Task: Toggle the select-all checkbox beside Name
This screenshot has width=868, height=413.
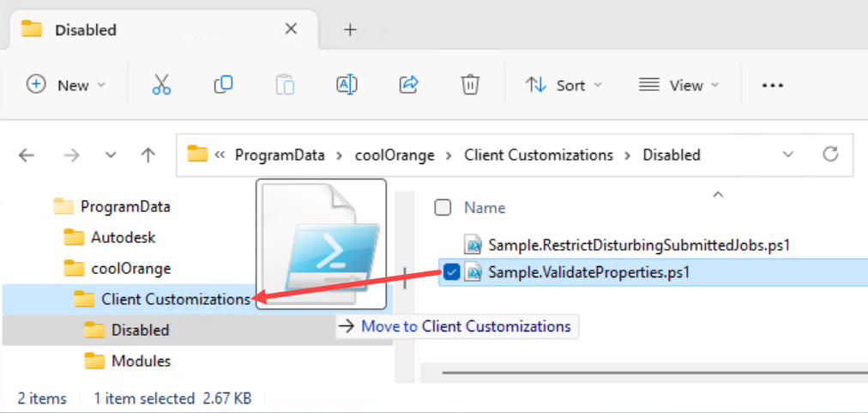Action: (443, 208)
